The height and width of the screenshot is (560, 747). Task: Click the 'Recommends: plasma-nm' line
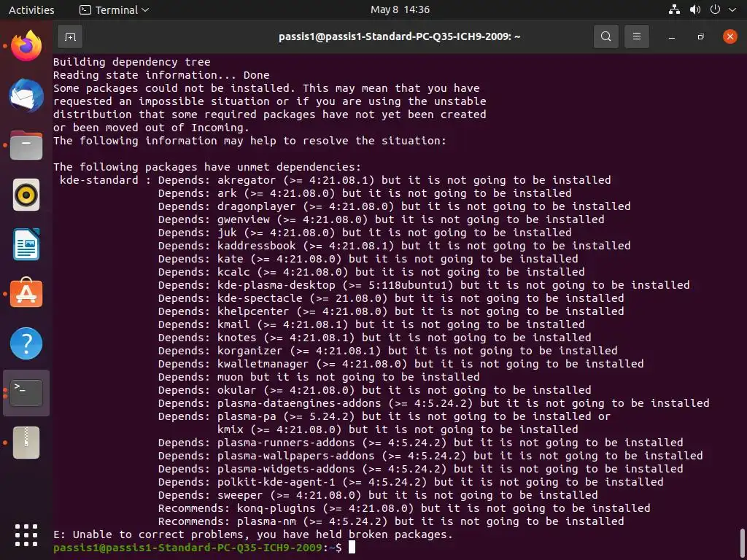point(391,521)
